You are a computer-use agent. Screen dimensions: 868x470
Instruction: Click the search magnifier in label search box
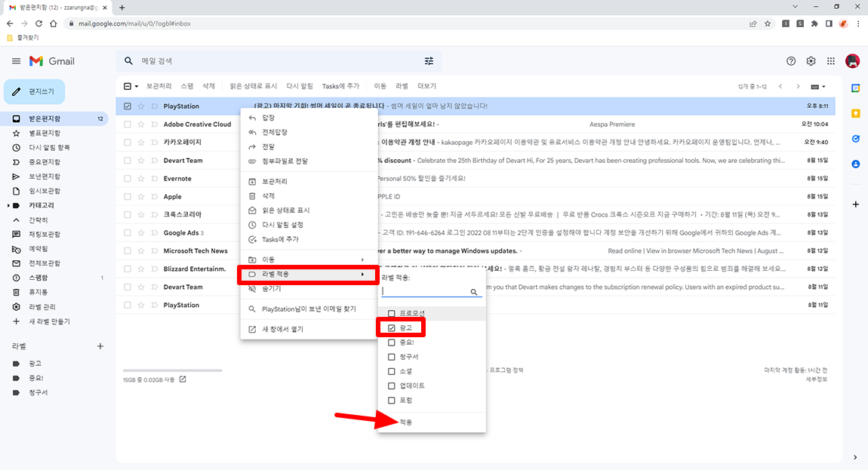[x=474, y=292]
